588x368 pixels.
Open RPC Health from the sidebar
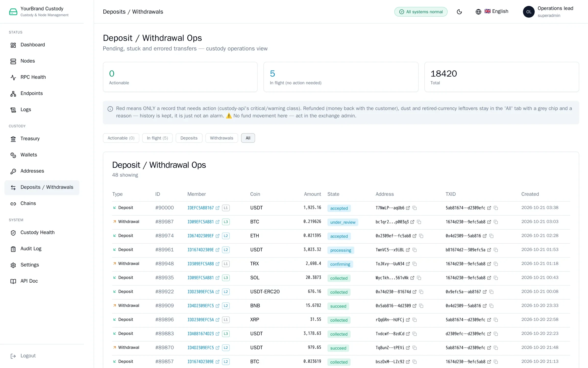coord(42,77)
